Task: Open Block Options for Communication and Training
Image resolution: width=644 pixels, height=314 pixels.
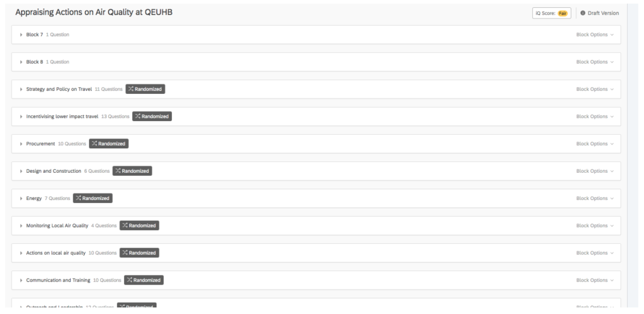Action: coord(595,280)
